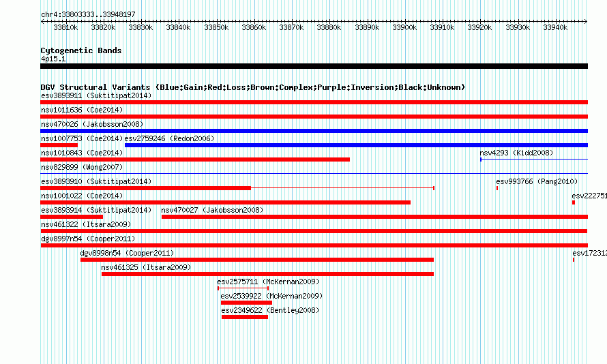607x364 pixels.
Task: Click the nsv829899 (Wong2007) label
Action: click(82, 167)
